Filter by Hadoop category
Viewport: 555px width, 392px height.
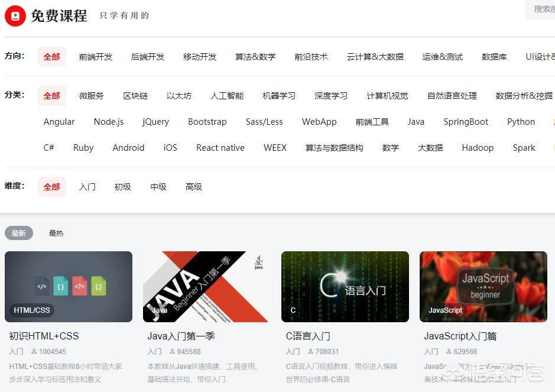478,148
